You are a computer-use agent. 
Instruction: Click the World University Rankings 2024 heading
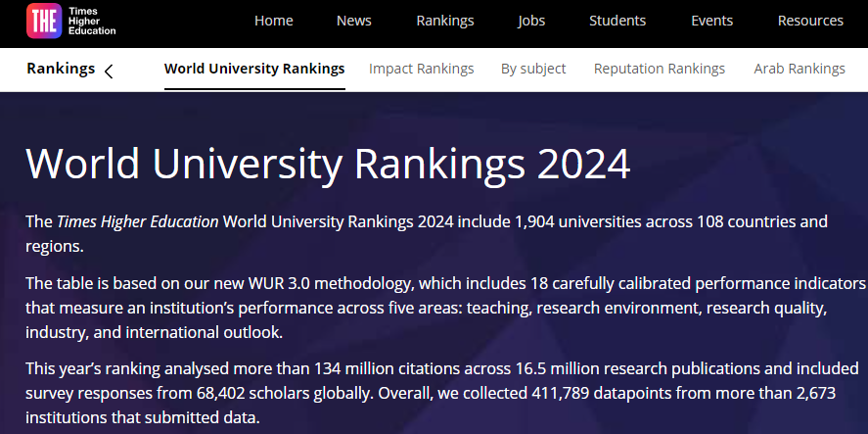click(328, 164)
